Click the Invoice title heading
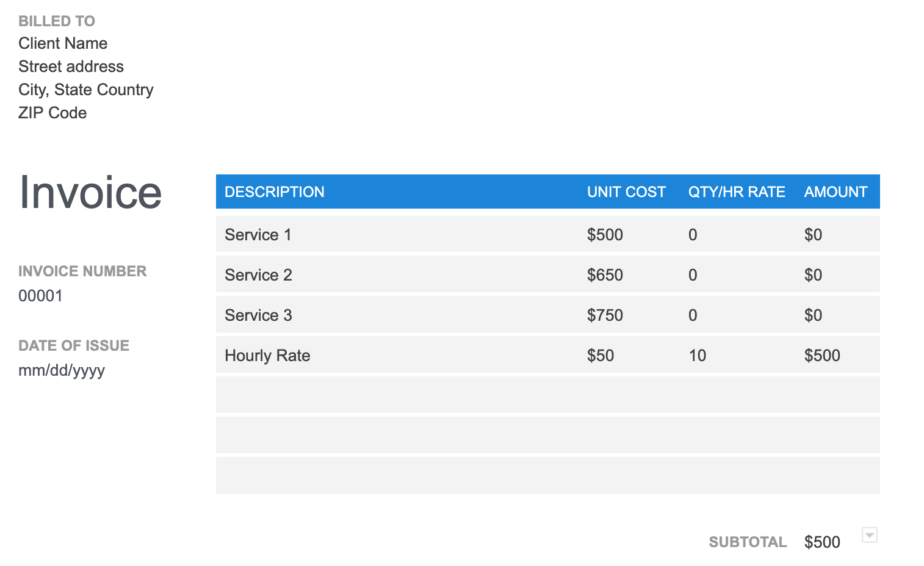The image size is (924, 566). pyautogui.click(x=89, y=193)
